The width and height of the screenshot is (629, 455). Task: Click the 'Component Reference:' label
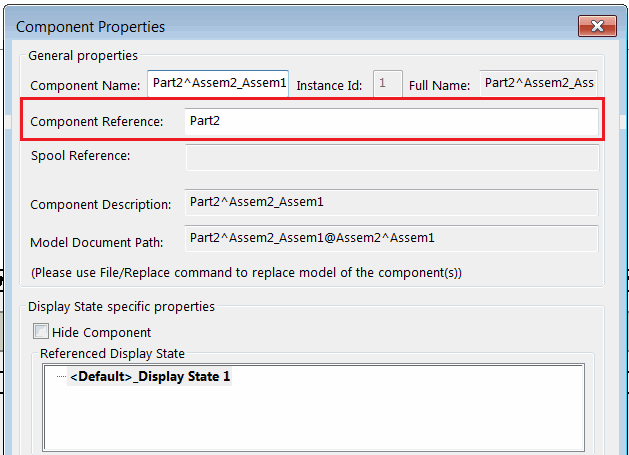[x=96, y=122]
